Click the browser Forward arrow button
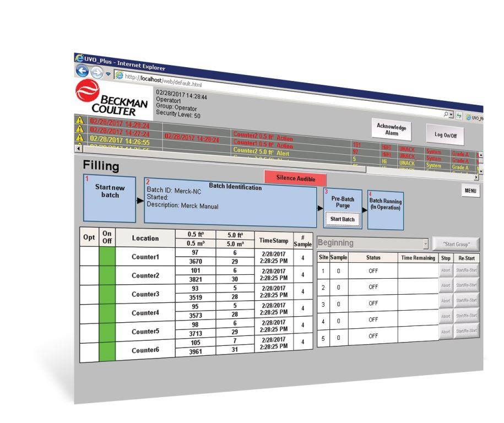 97,72
